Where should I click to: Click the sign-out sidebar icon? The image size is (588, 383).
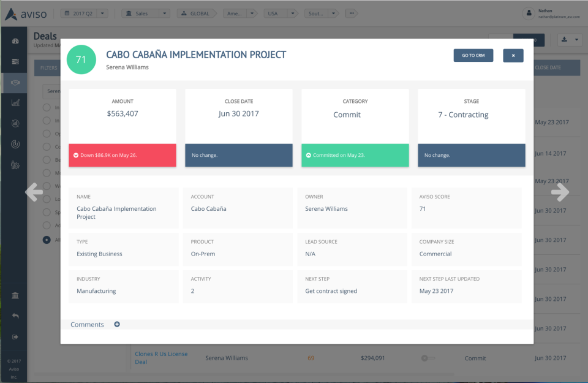click(x=15, y=337)
